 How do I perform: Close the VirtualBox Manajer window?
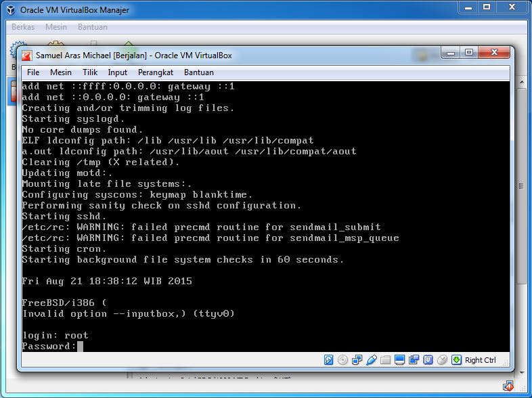(x=512, y=7)
